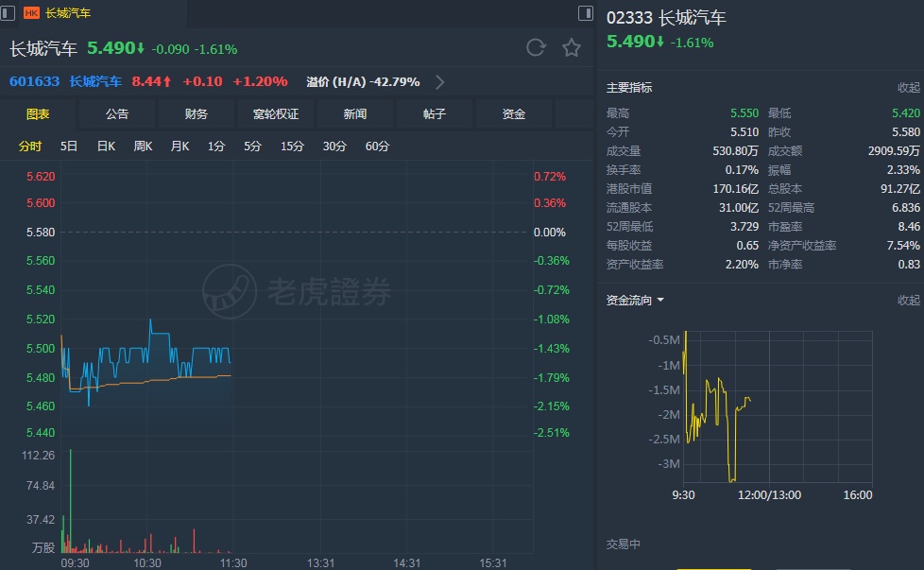The height and width of the screenshot is (570, 924).
Task: Click the tallest volume bar near 09:30
Action: [x=70, y=501]
